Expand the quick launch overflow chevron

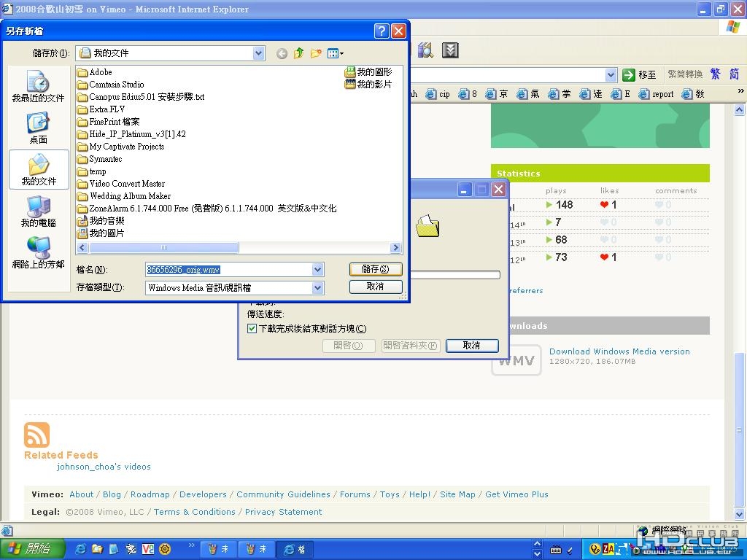[192, 545]
